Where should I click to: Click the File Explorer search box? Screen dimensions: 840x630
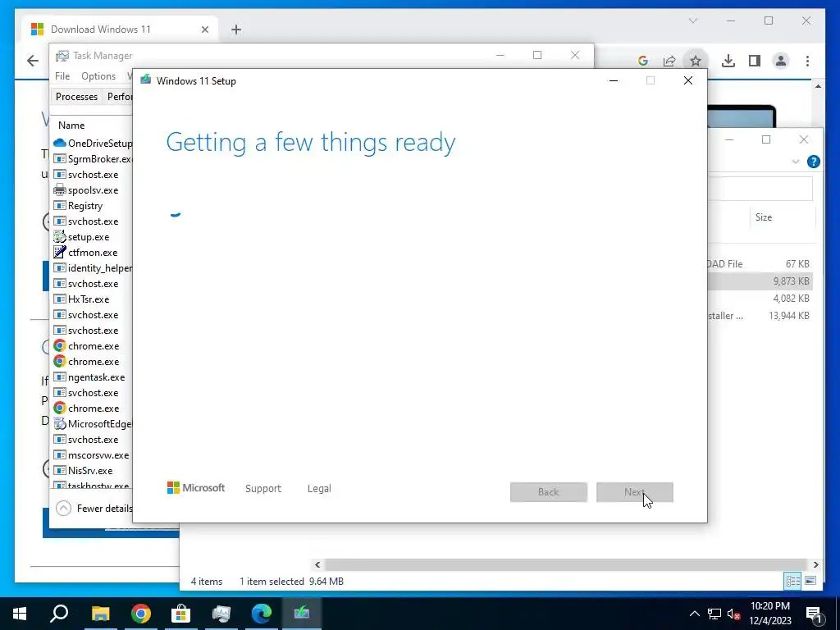click(x=760, y=189)
